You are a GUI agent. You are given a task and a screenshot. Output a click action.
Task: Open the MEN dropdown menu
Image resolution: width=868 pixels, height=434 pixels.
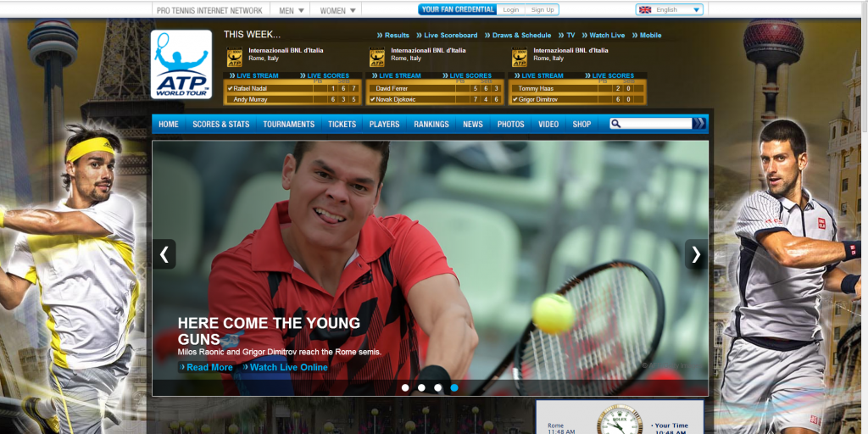292,10
